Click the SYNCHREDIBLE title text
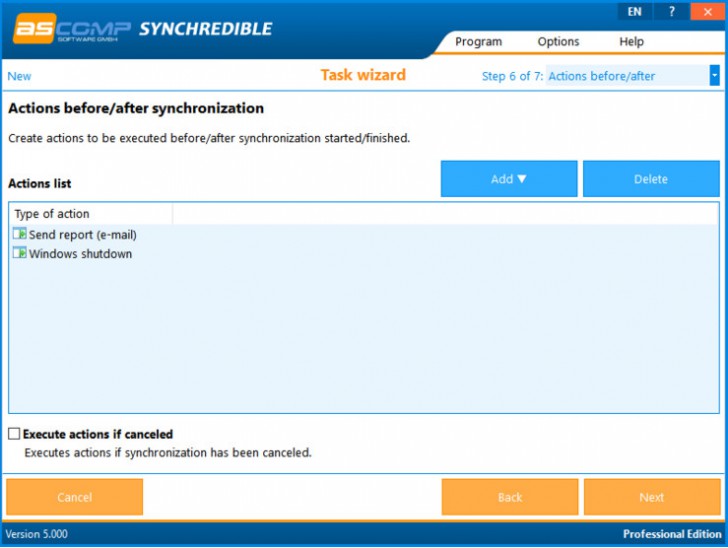Viewport: 728px width, 548px height. (x=206, y=29)
